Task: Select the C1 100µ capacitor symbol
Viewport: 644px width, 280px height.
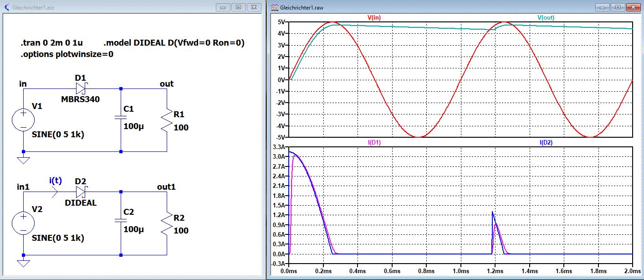Action: tap(120, 119)
